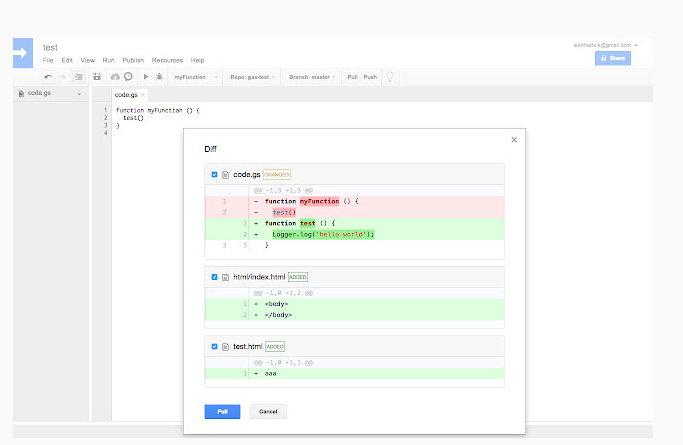The height and width of the screenshot is (445, 683).
Task: Open the Repo: gas-test dropdown
Action: pyautogui.click(x=252, y=77)
